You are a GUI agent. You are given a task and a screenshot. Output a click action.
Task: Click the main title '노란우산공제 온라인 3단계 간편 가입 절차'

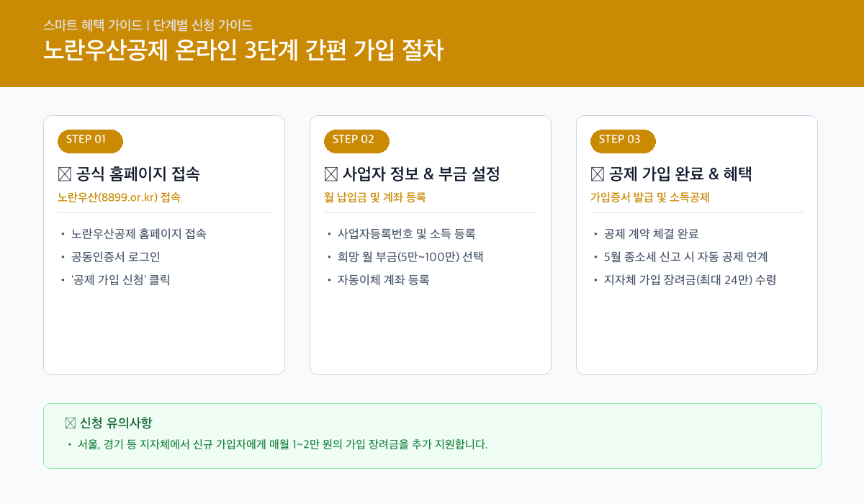[x=243, y=50]
